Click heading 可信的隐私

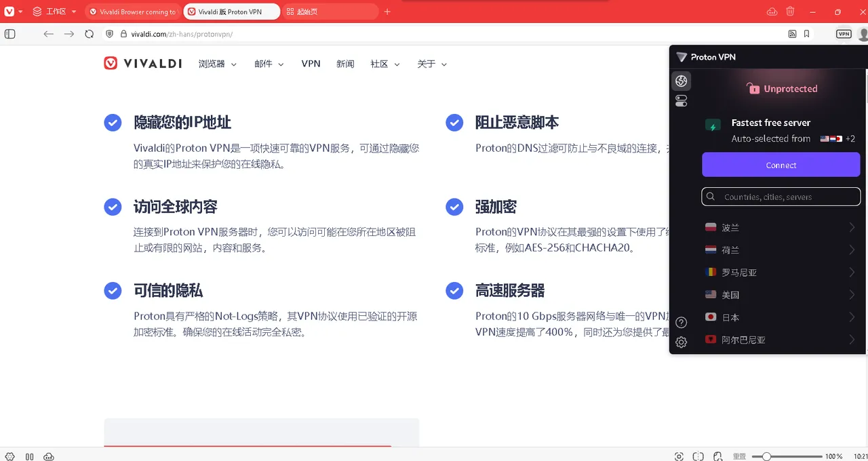pos(168,291)
